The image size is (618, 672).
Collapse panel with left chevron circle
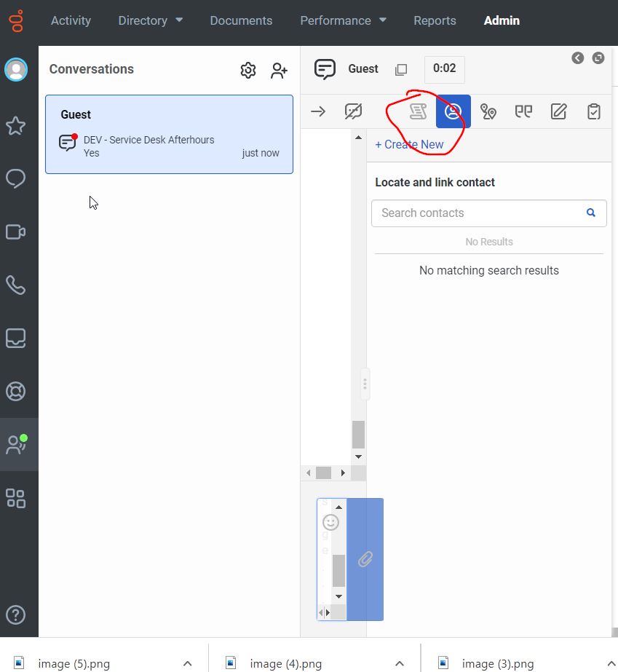pyautogui.click(x=577, y=58)
